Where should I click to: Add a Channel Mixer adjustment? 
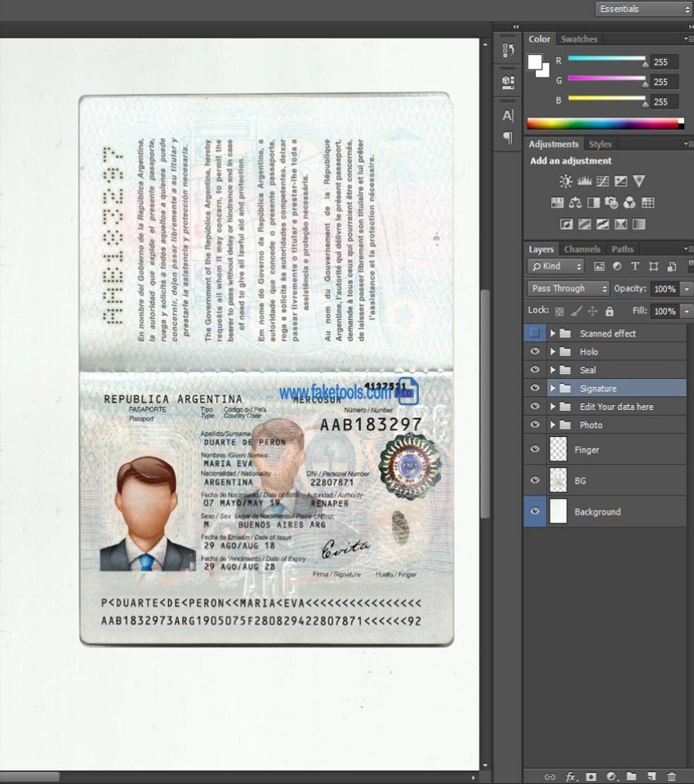[x=629, y=203]
